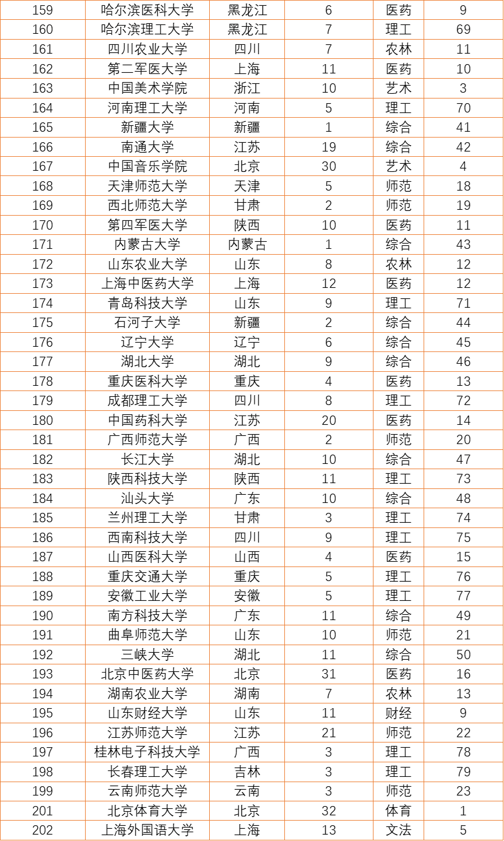The image size is (504, 841).
Task: Select the cell 中国药科大学
Action: coord(147,420)
